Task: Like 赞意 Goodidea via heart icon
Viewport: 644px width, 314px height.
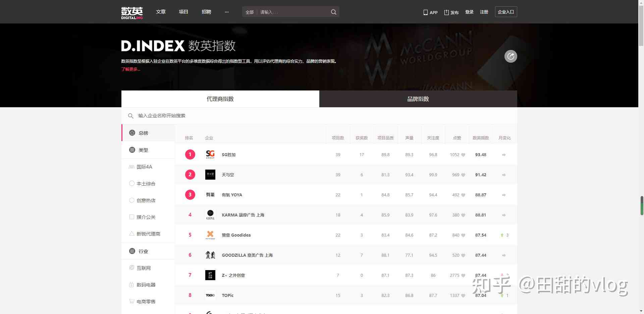Action: pyautogui.click(x=463, y=235)
